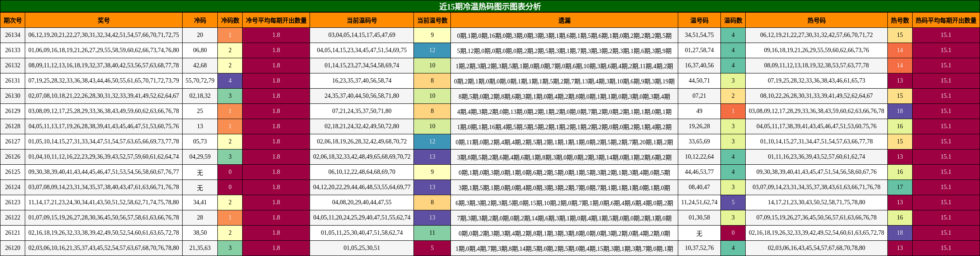Click cold code cell 42,68
980x256 pixels.
(x=200, y=66)
